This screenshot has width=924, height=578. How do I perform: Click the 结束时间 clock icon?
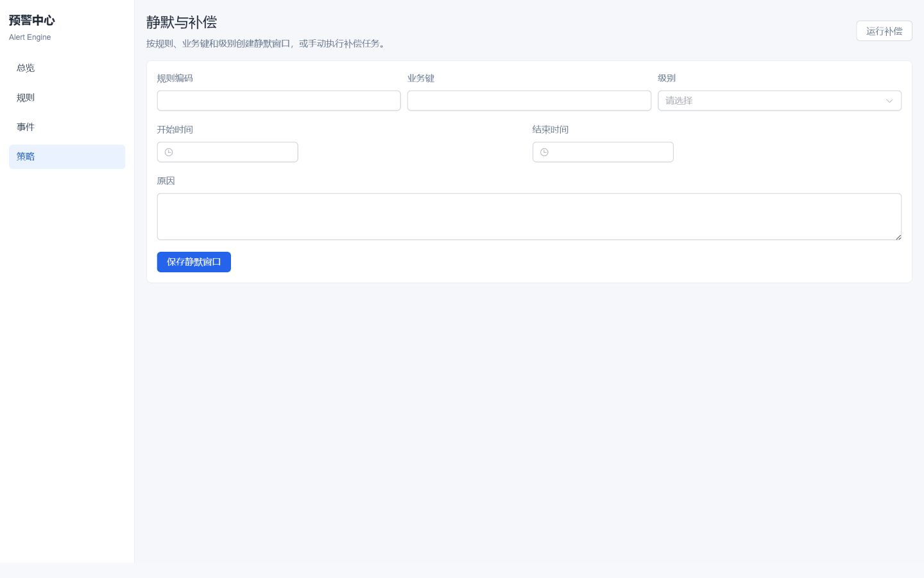click(x=544, y=152)
